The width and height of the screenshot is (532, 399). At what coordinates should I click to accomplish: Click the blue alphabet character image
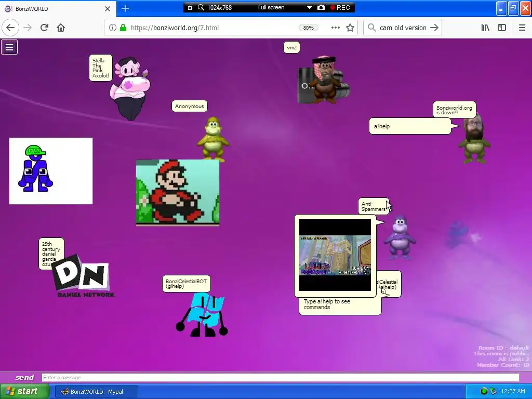pos(51,171)
